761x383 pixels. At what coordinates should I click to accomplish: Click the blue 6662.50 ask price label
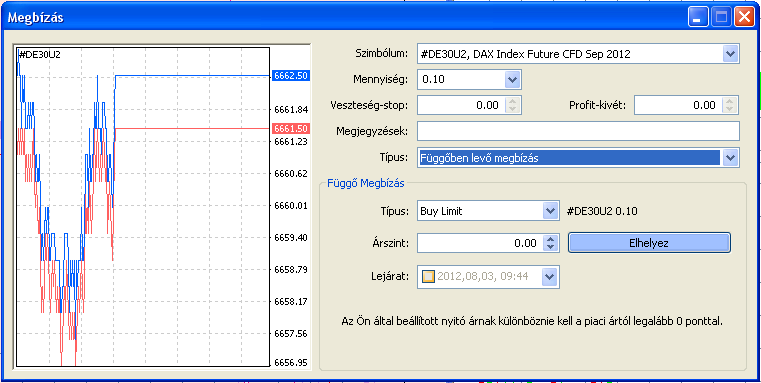pyautogui.click(x=291, y=76)
